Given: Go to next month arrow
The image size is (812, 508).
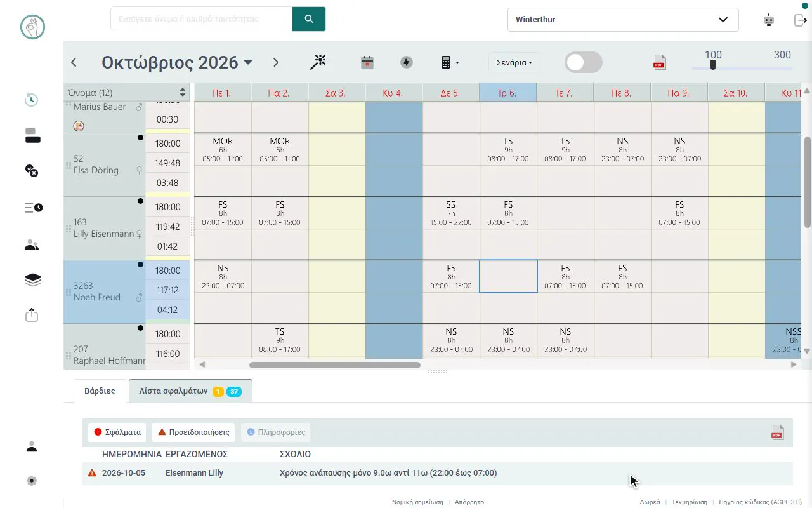Looking at the screenshot, I should point(275,62).
